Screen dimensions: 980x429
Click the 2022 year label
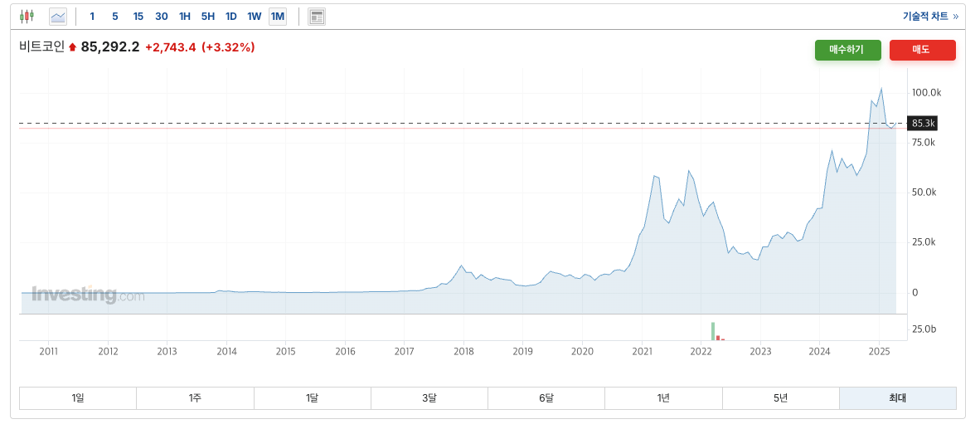coord(701,352)
